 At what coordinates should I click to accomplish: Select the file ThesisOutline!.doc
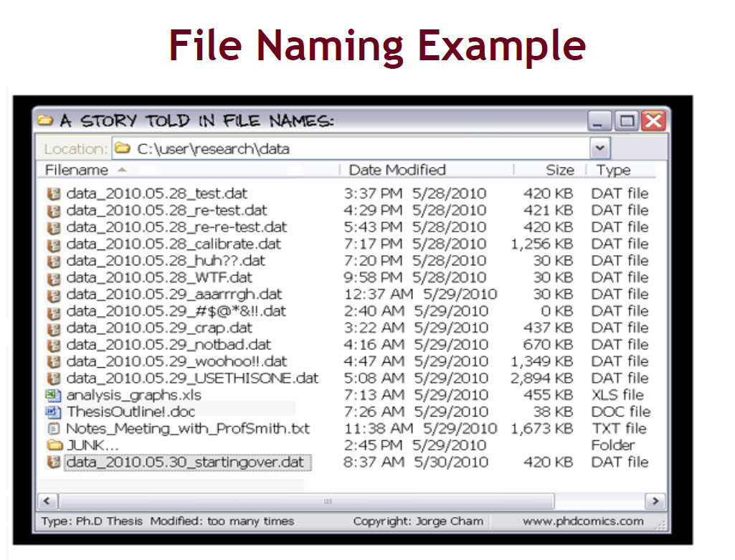tap(131, 412)
